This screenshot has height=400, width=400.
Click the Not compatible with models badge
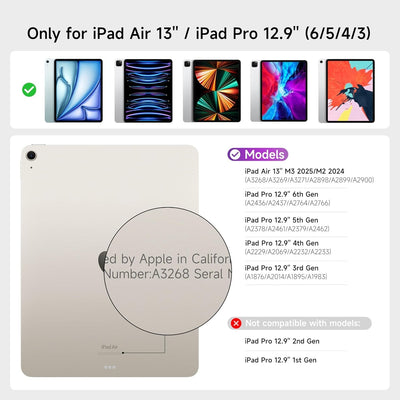(300, 323)
